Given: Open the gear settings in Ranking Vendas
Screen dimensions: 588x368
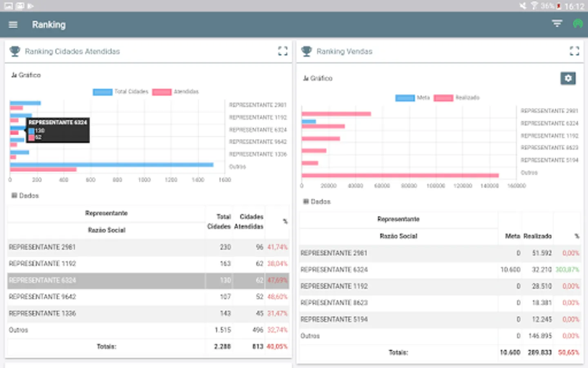Looking at the screenshot, I should (x=568, y=79).
